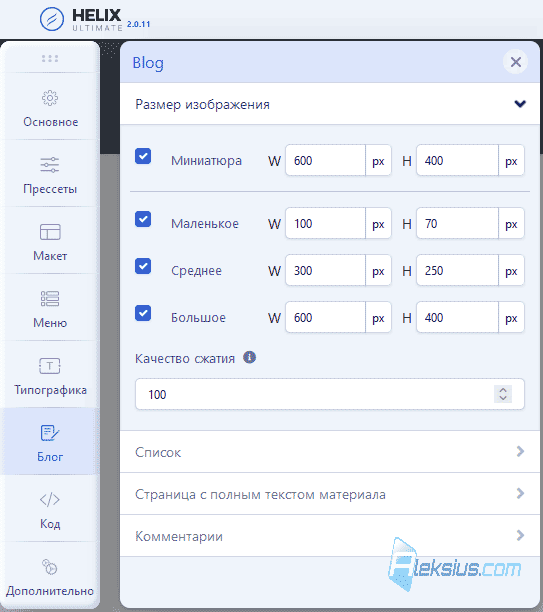Select the Макет layout icon
543x612 pixels.
pyautogui.click(x=50, y=232)
